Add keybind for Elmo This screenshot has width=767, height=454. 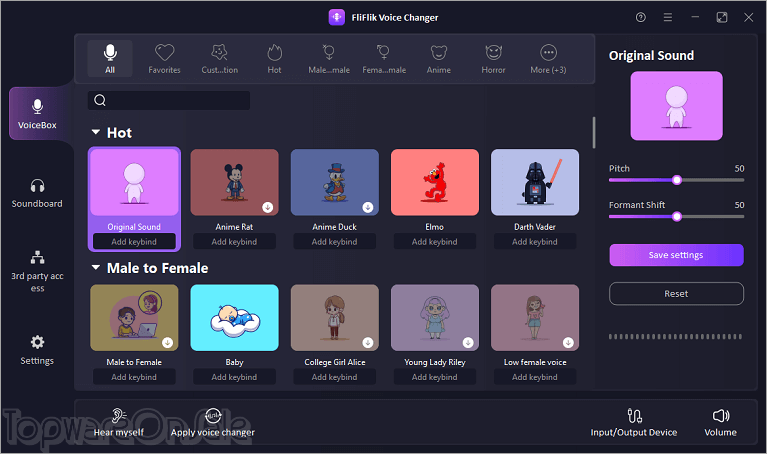[435, 242]
